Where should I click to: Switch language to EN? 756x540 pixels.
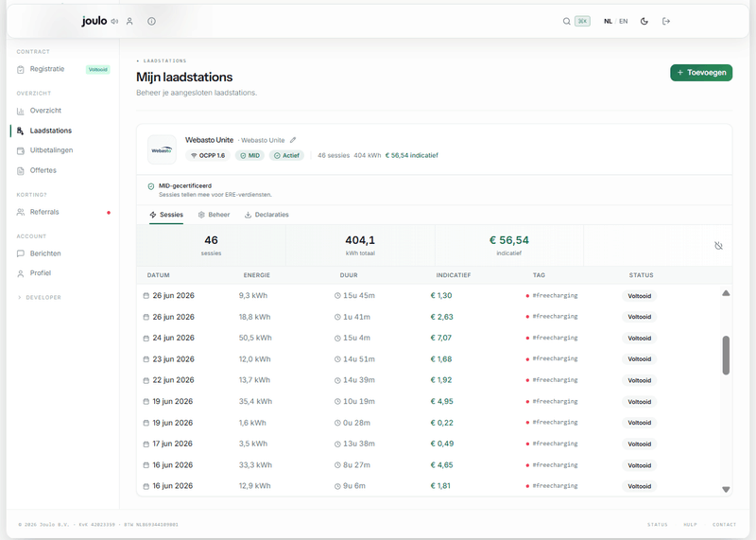(x=624, y=21)
